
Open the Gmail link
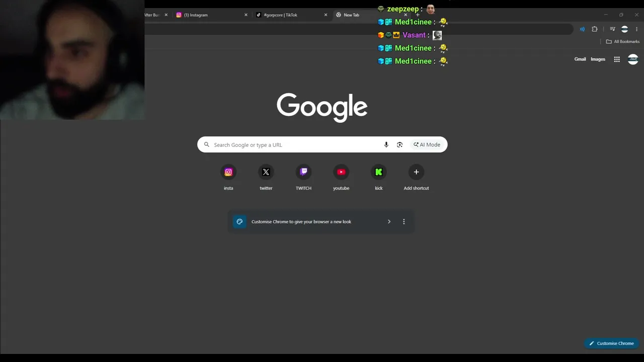(x=580, y=59)
